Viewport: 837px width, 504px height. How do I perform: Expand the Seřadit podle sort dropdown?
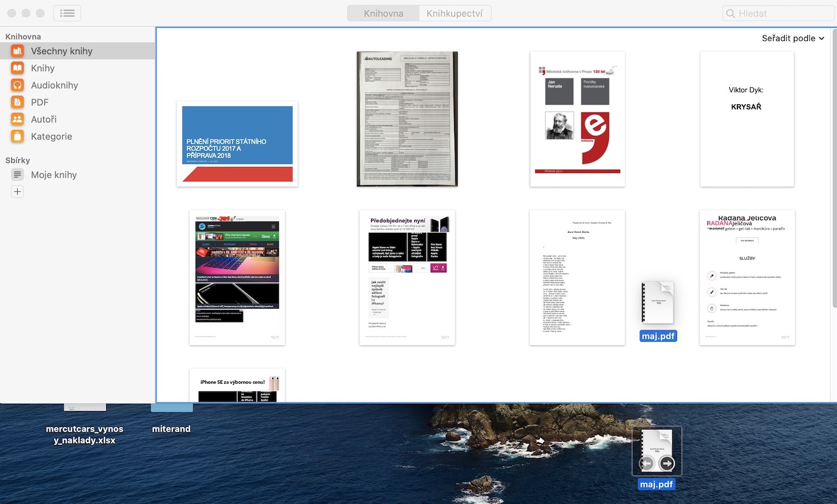(793, 38)
